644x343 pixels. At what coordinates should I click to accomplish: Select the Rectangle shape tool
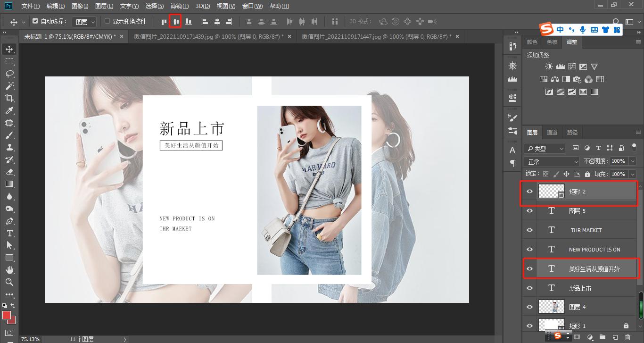(9, 258)
